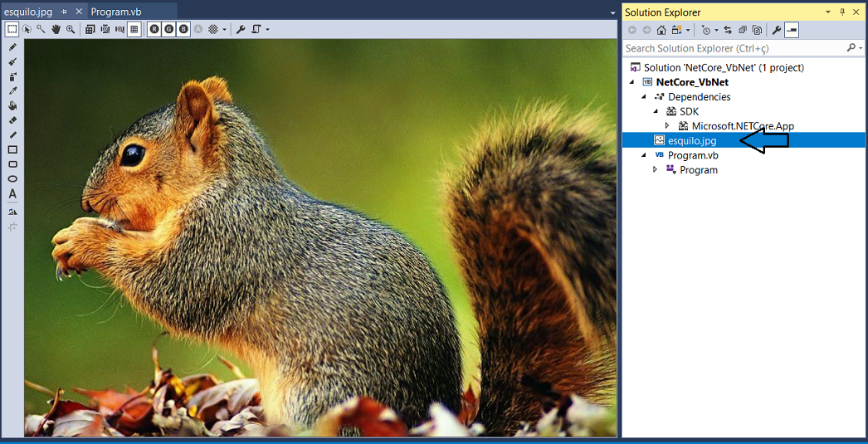Toggle auto-hide pin on Solution Explorer

[x=842, y=12]
